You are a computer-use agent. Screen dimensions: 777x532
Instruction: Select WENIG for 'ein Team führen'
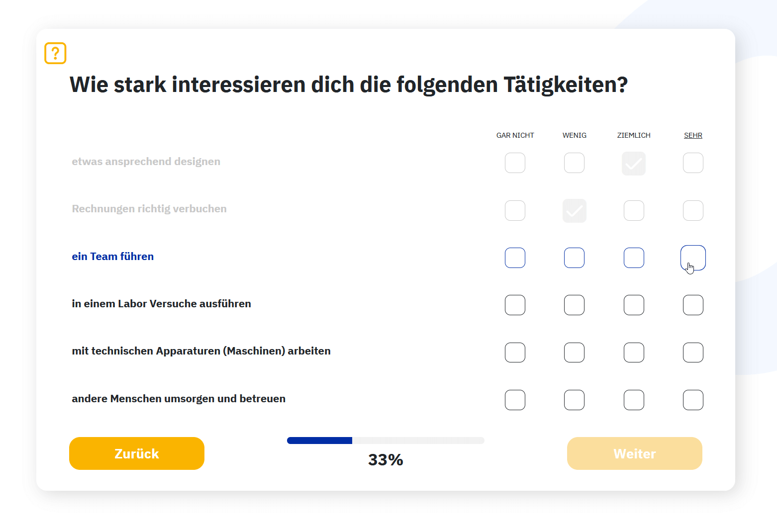pyautogui.click(x=574, y=258)
